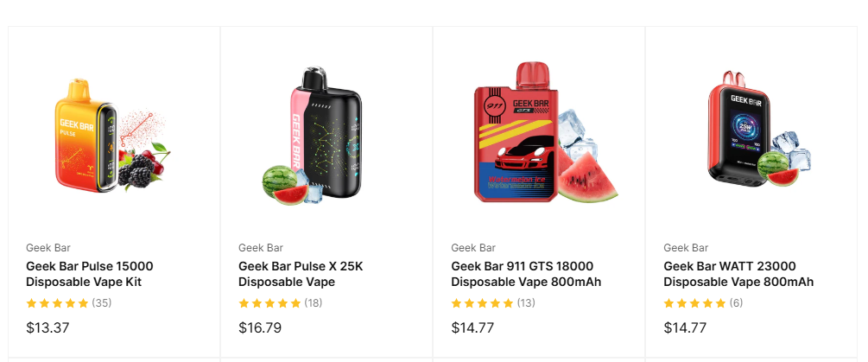
Task: Click the $16.79 price
Action: pos(260,327)
